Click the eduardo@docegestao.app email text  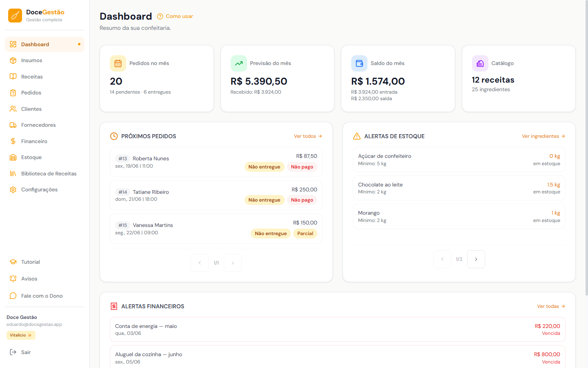(34, 324)
